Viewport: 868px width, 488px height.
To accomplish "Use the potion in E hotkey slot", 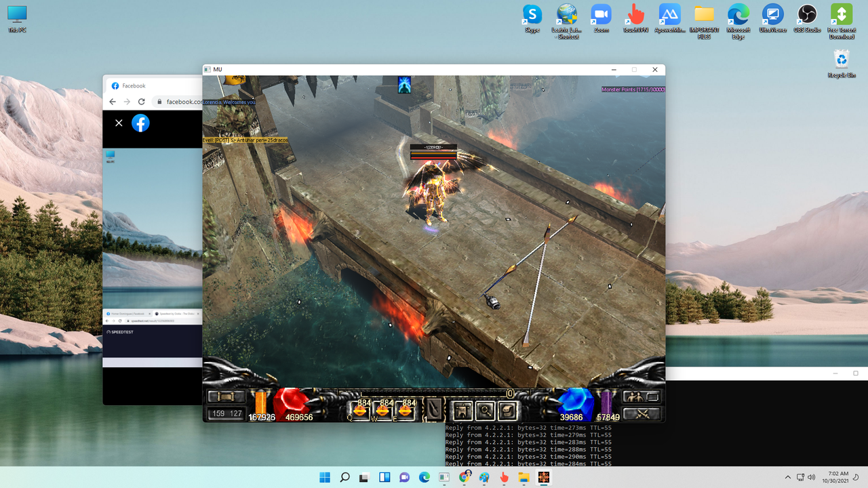I will (x=406, y=409).
